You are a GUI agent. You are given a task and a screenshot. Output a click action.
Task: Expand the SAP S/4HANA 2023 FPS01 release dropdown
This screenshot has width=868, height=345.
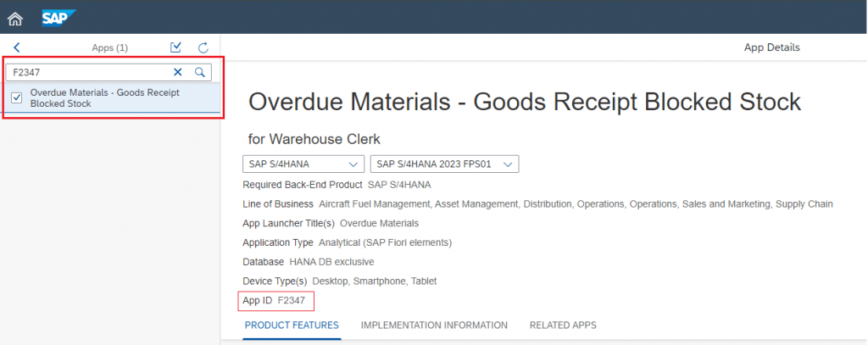click(x=444, y=164)
